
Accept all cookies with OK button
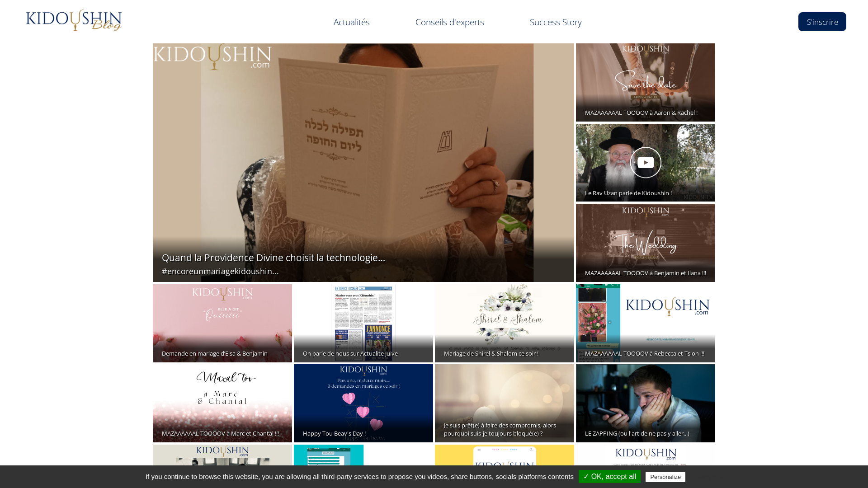click(609, 476)
